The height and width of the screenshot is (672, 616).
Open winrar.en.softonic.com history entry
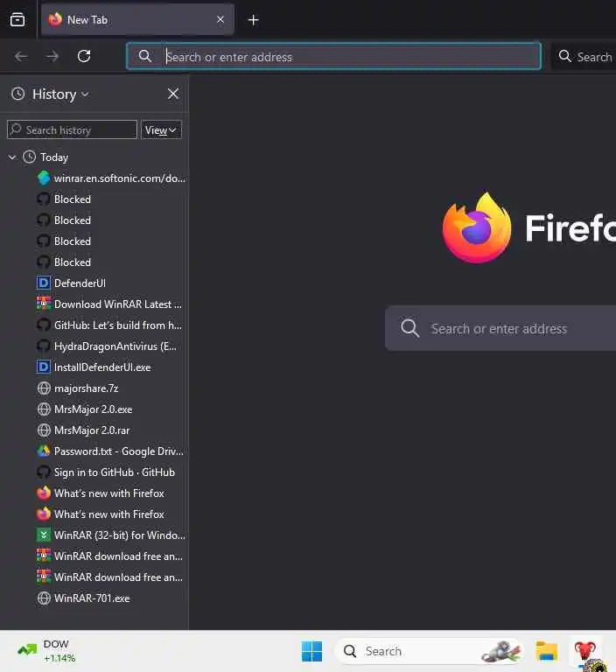pos(111,178)
